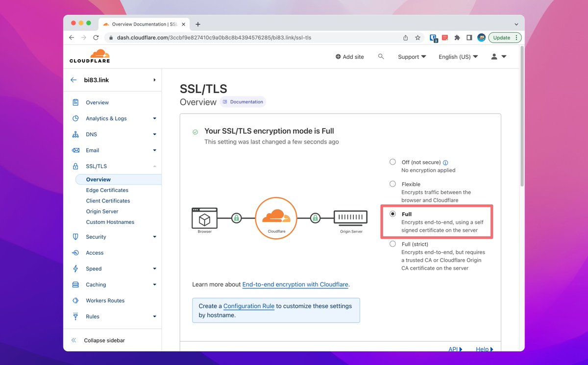Click the Analytics & Logs chart icon
This screenshot has height=365, width=588.
tap(75, 119)
